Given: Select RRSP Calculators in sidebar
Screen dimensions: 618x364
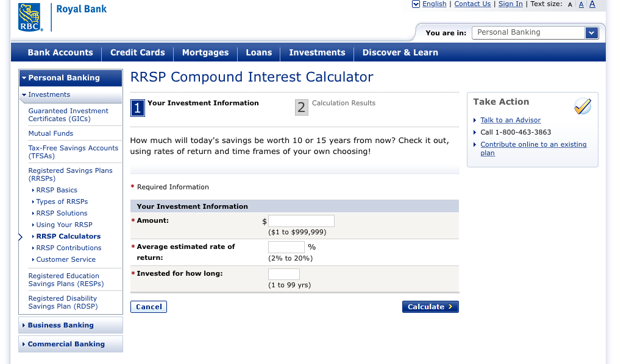Looking at the screenshot, I should 69,237.
